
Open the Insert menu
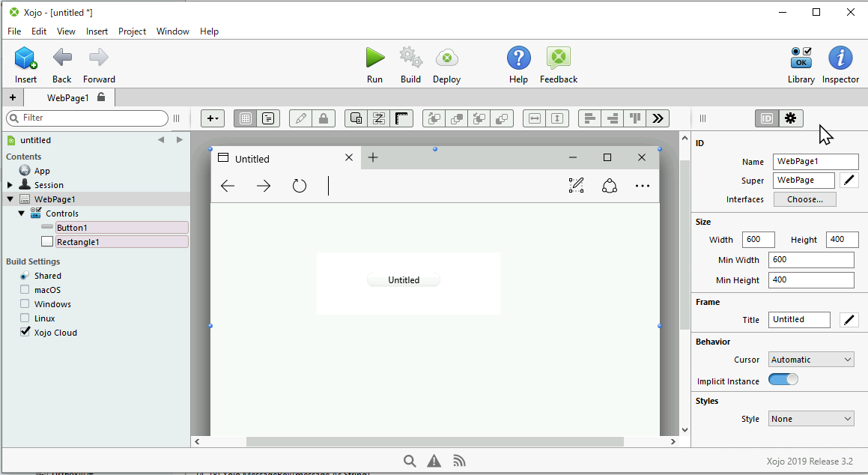coord(97,31)
